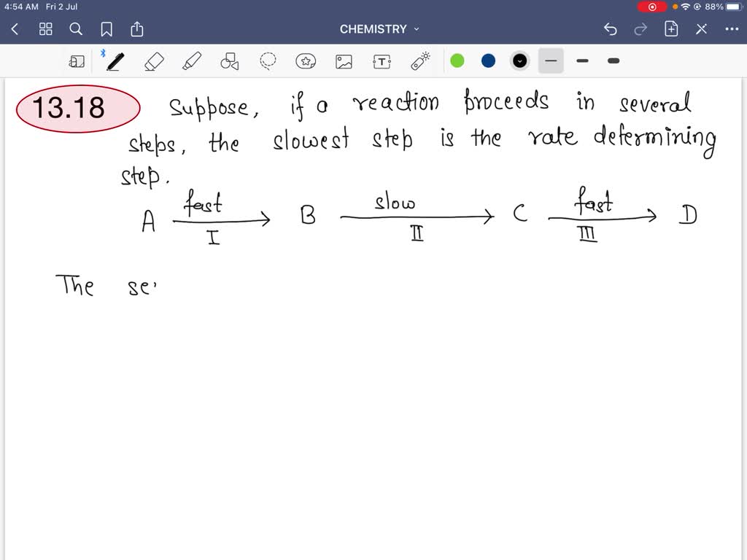Undo the last stroke
This screenshot has height=560, width=747.
[611, 29]
